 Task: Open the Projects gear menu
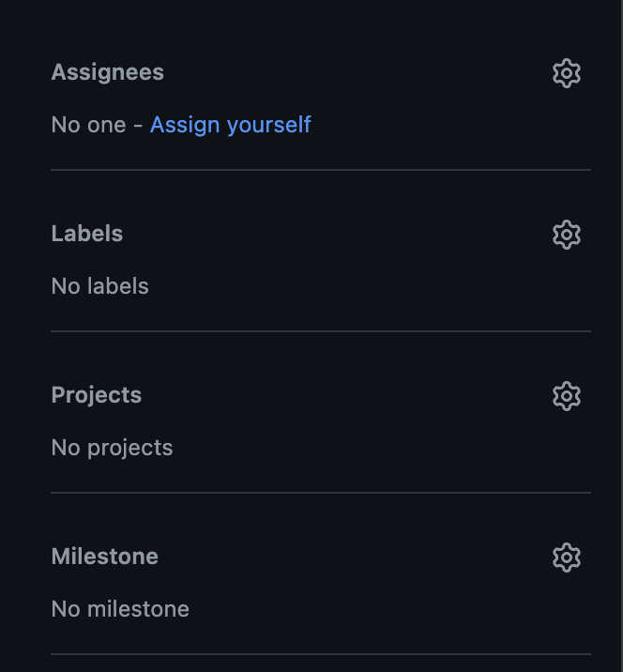pos(567,396)
